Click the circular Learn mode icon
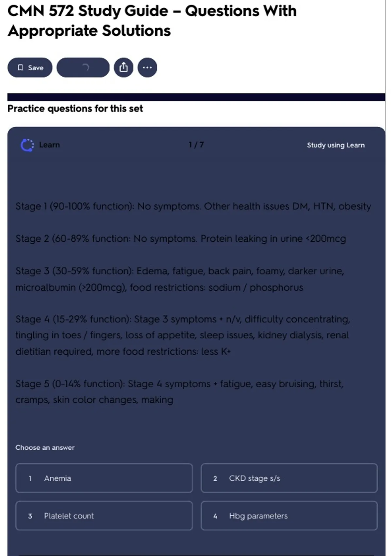The width and height of the screenshot is (392, 556). pyautogui.click(x=27, y=145)
